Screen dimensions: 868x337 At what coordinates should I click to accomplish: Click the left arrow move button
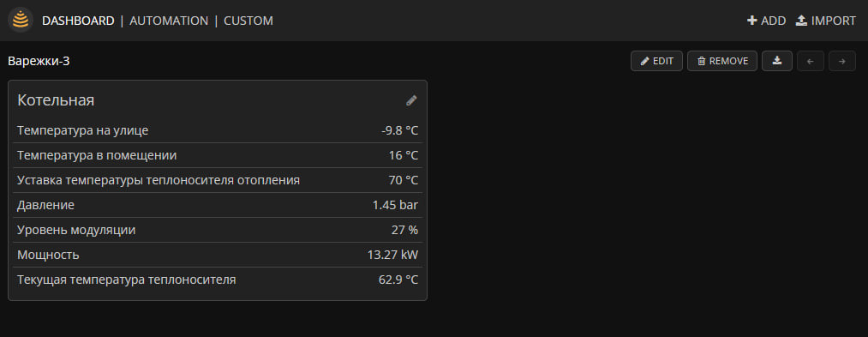[811, 61]
